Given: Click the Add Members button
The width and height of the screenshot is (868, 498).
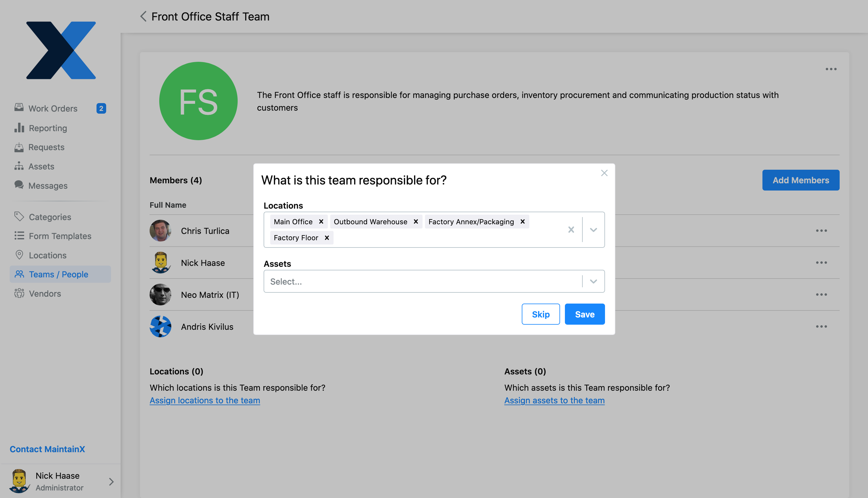Looking at the screenshot, I should point(801,180).
